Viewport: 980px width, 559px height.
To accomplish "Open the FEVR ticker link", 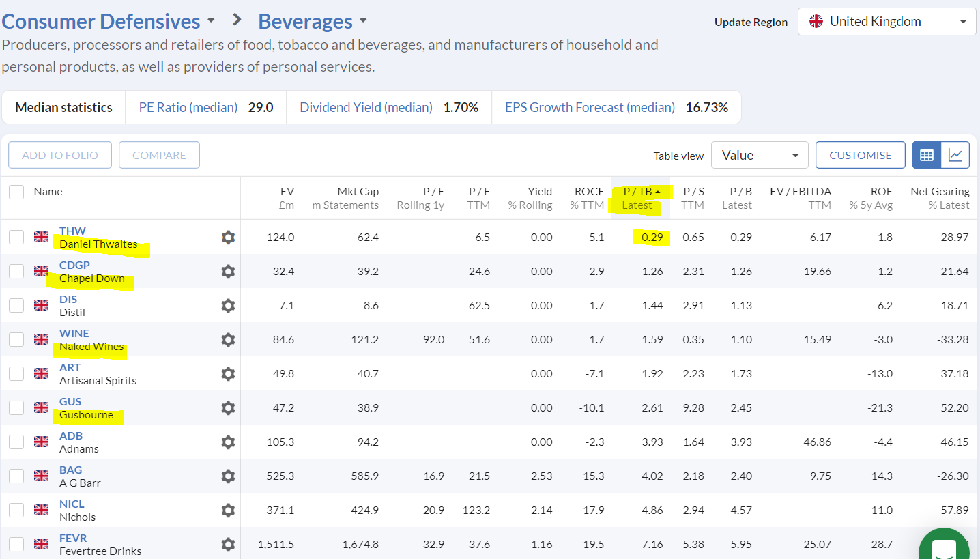I will pos(73,538).
